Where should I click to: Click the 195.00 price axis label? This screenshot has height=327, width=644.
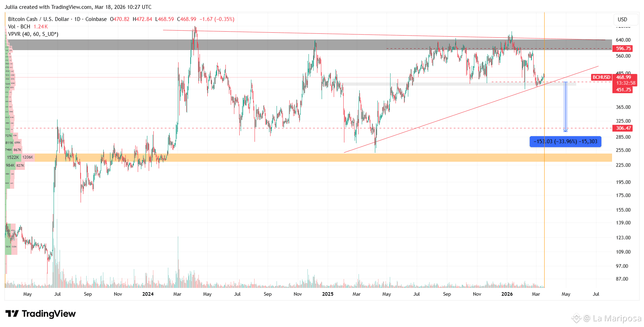pos(623,182)
